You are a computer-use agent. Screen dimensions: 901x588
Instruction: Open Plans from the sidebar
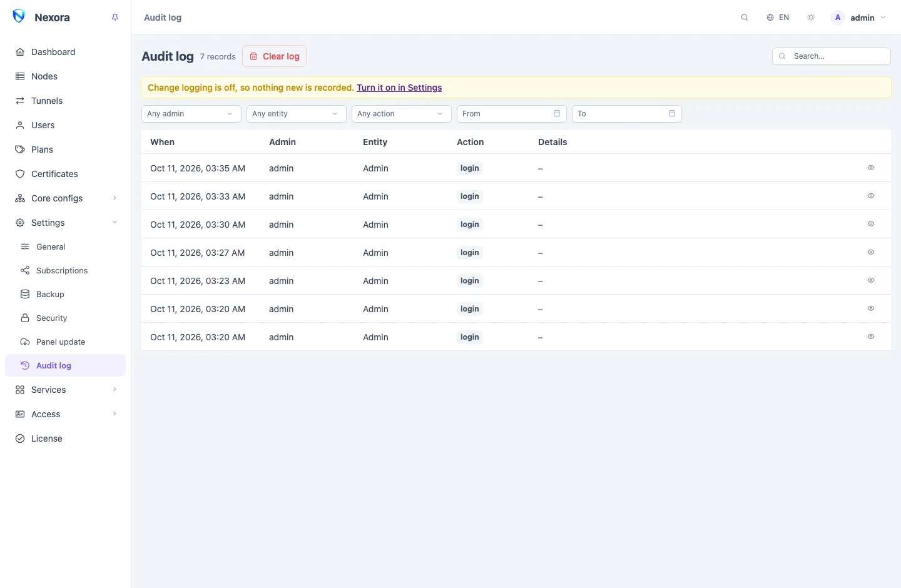tap(66, 150)
